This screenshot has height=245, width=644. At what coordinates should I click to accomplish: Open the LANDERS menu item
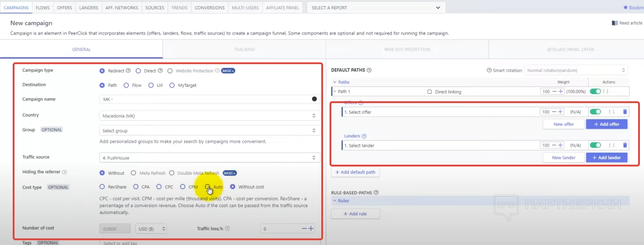88,8
